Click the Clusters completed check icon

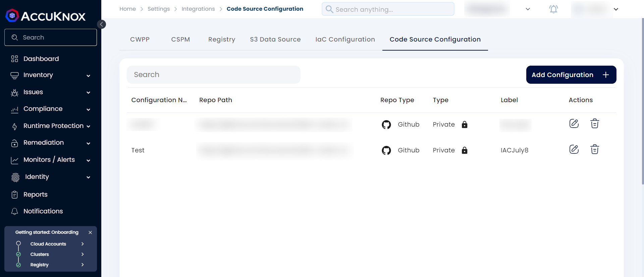pyautogui.click(x=18, y=254)
